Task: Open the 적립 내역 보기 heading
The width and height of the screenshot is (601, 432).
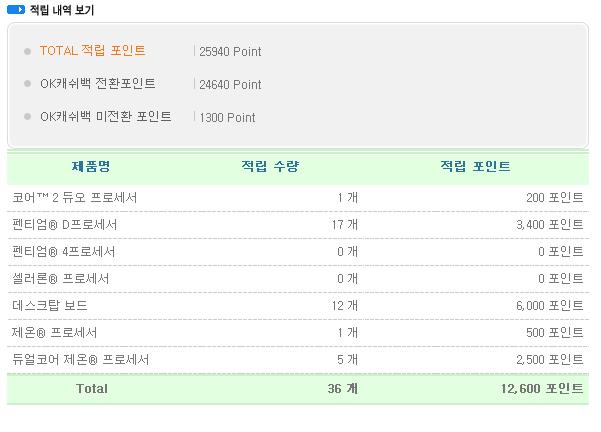Action: tap(62, 10)
